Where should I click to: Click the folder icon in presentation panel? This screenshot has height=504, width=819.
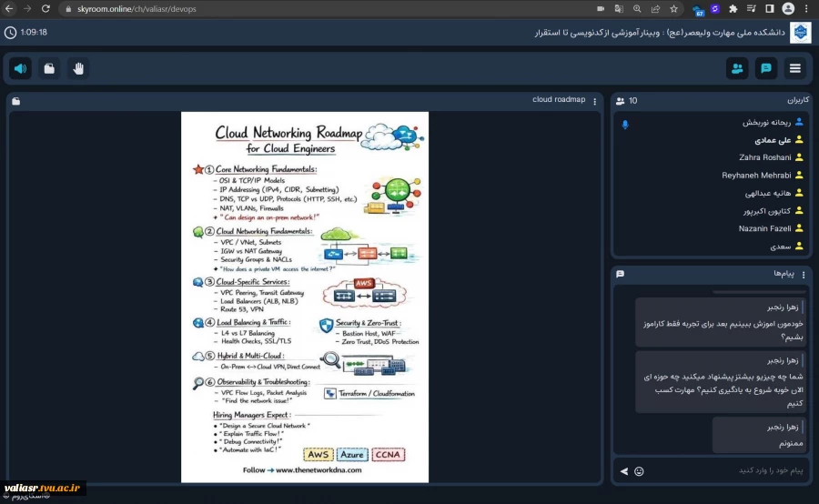click(16, 101)
